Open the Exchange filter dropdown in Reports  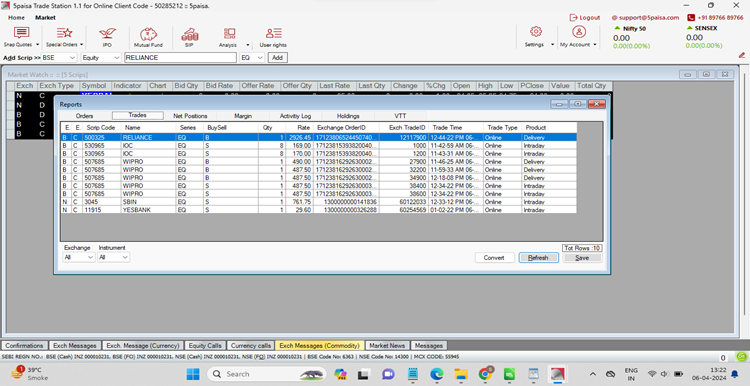point(79,257)
